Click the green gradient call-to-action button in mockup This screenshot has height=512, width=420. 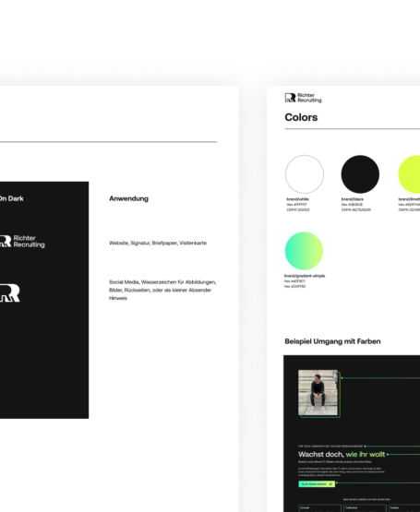click(317, 484)
